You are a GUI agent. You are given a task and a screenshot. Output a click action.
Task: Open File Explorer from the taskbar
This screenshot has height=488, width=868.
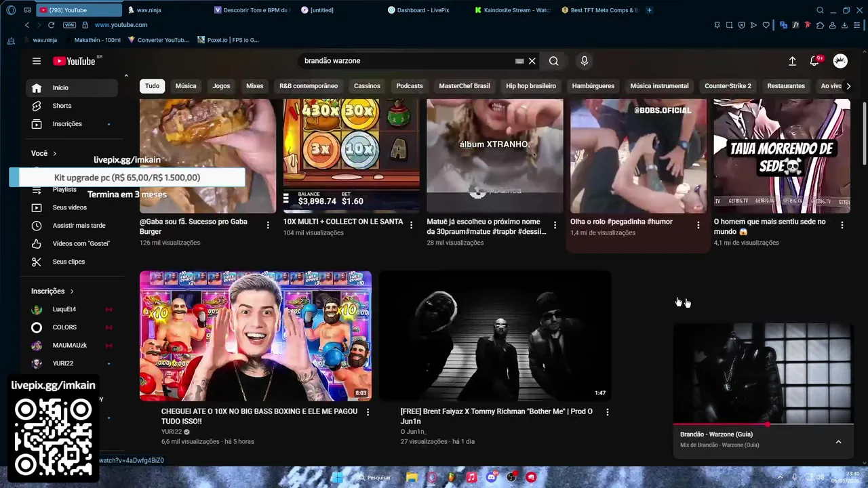pos(412,477)
